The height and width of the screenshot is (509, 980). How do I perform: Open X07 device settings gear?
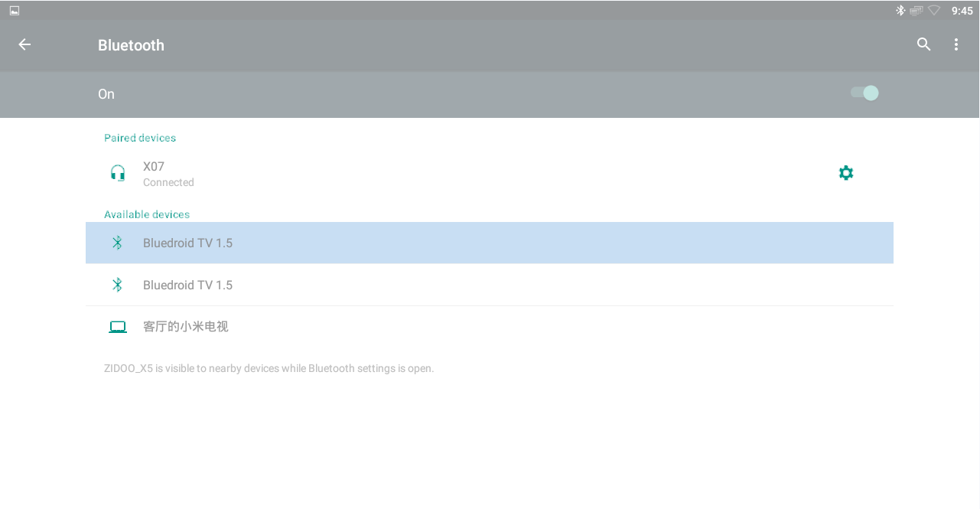(846, 173)
